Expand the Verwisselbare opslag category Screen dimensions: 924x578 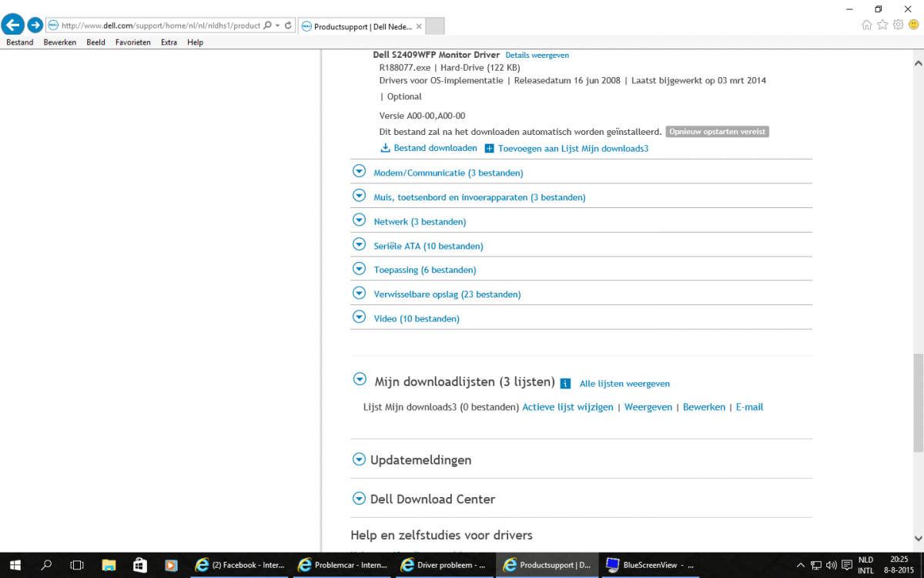click(359, 293)
